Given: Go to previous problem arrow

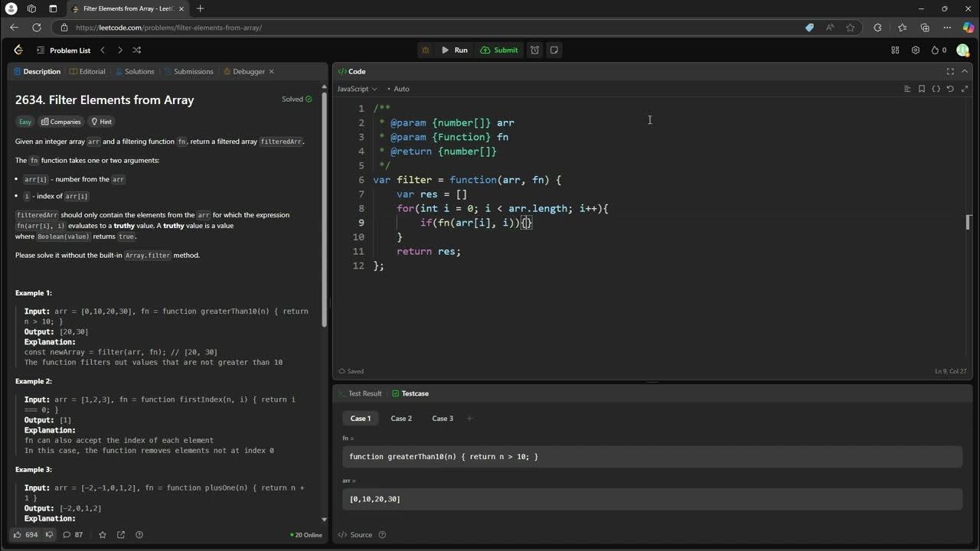Looking at the screenshot, I should pyautogui.click(x=103, y=50).
